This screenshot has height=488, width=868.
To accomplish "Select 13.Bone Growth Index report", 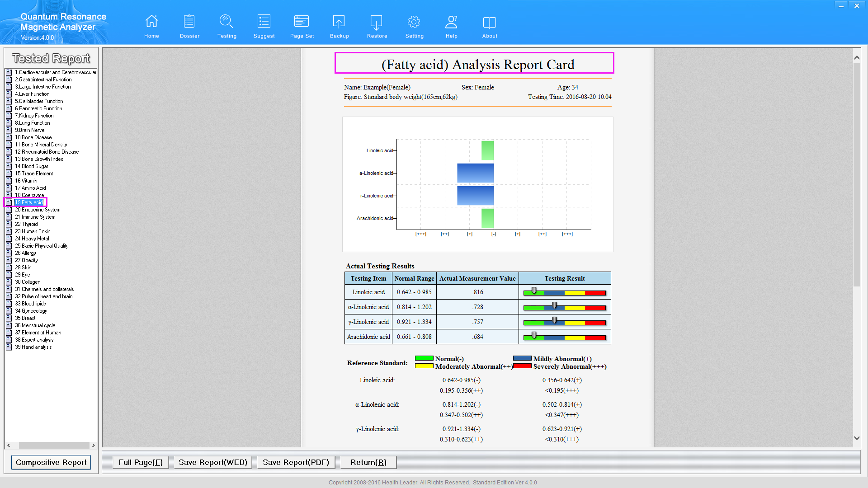I will (x=39, y=159).
